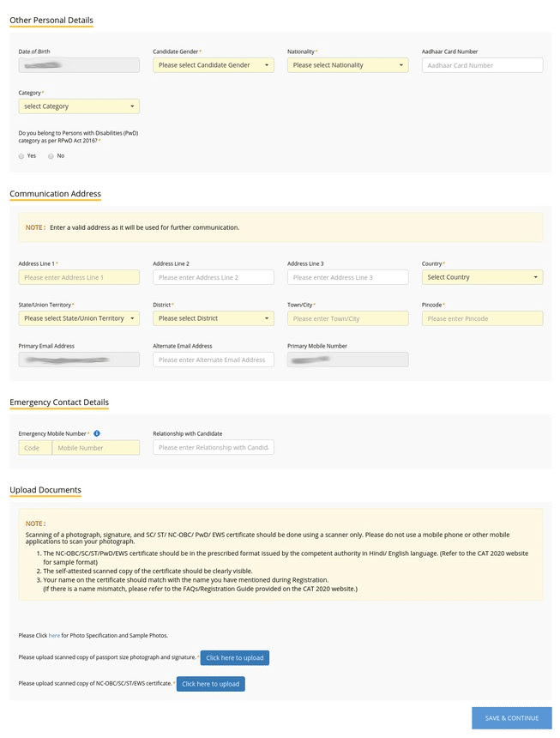This screenshot has width=560, height=738.
Task: Click the Town/City input field
Action: coord(347,318)
